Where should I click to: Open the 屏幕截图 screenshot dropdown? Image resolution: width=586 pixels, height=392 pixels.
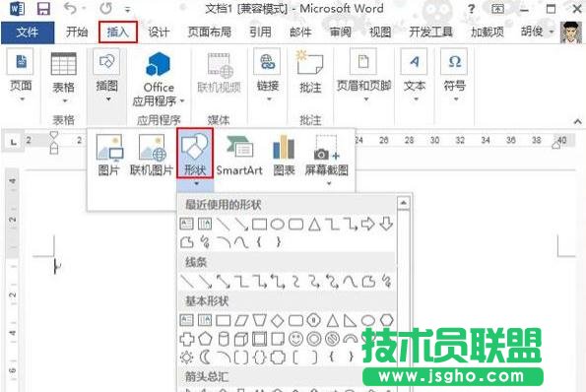(x=327, y=160)
